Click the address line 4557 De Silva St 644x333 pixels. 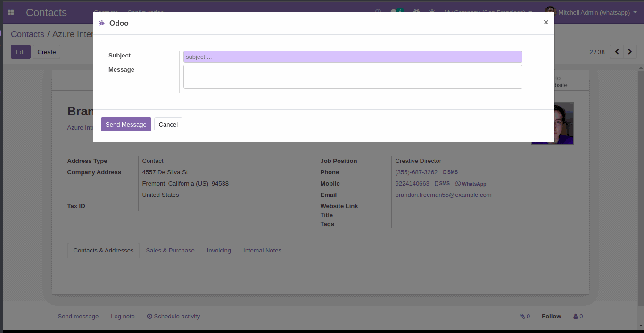pyautogui.click(x=165, y=172)
